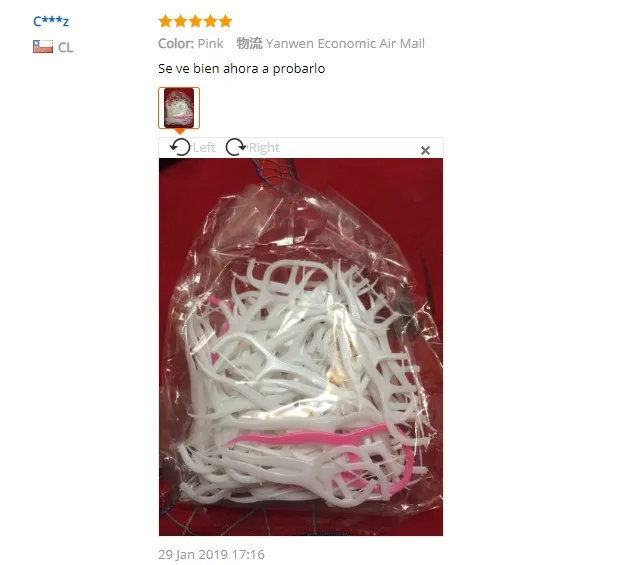Screen dimensions: 639x565
Task: Close the enlarged review photo viewer
Action: click(425, 150)
